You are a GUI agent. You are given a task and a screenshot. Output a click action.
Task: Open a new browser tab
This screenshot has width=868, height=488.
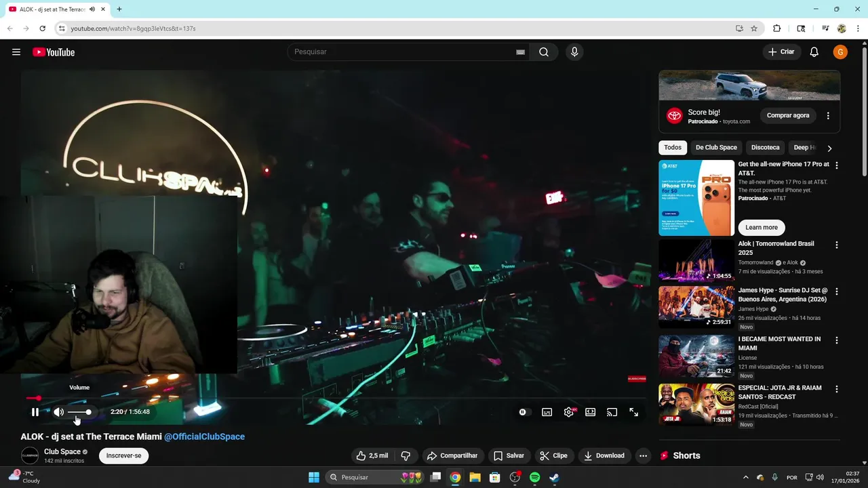[119, 9]
